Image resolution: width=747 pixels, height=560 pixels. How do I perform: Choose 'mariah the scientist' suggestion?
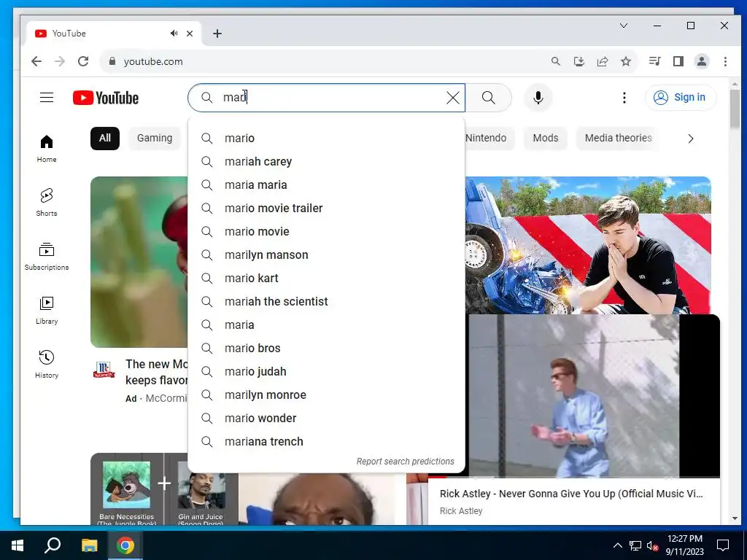click(x=326, y=301)
